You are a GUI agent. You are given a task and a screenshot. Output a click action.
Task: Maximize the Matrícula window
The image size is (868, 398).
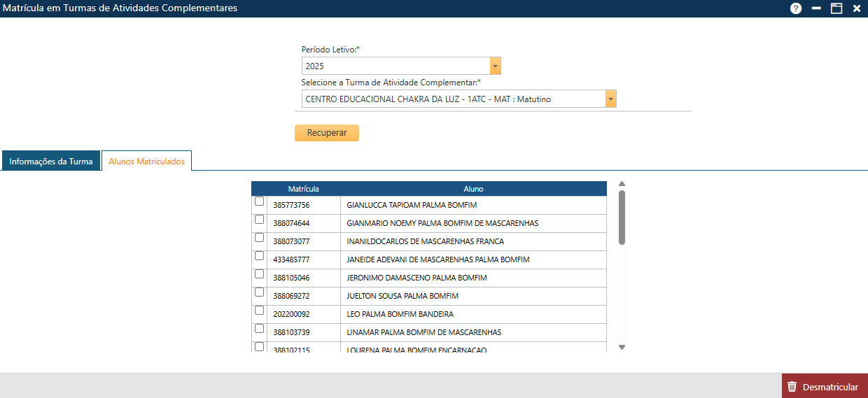[836, 8]
